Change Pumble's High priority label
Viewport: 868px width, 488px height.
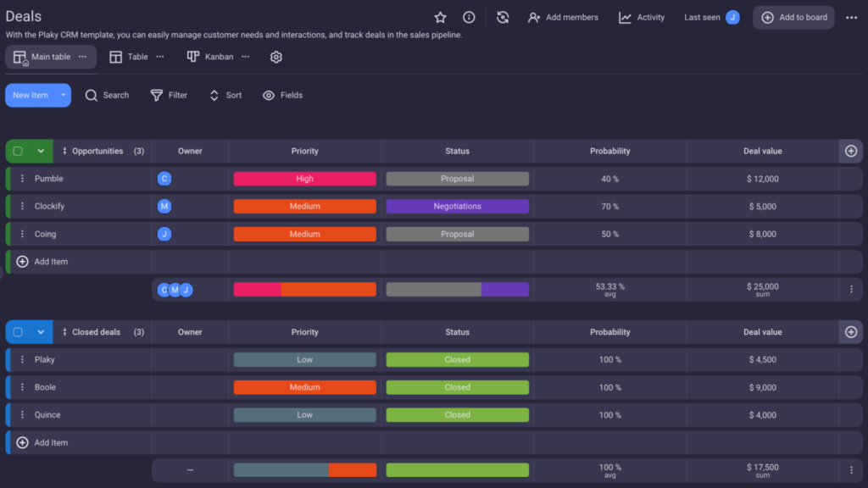[x=304, y=179]
